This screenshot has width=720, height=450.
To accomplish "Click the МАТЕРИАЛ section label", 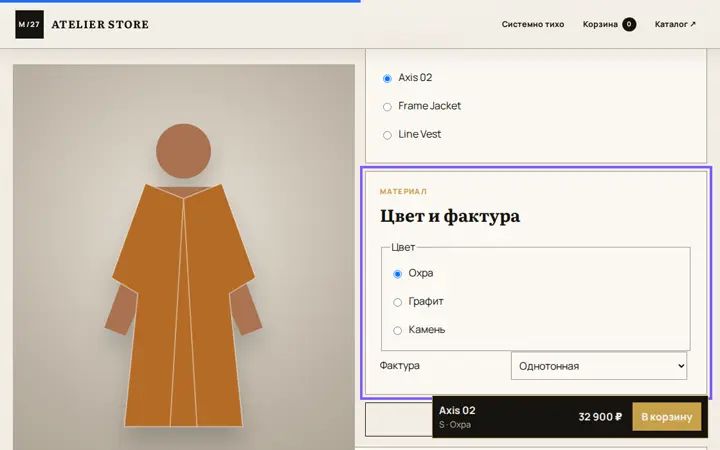I will 403,191.
